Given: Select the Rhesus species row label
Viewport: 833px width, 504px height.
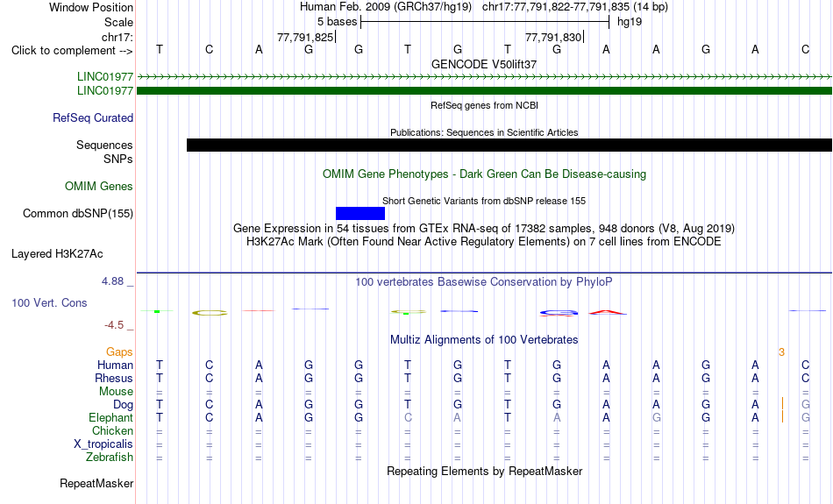Looking at the screenshot, I should click(x=114, y=378).
